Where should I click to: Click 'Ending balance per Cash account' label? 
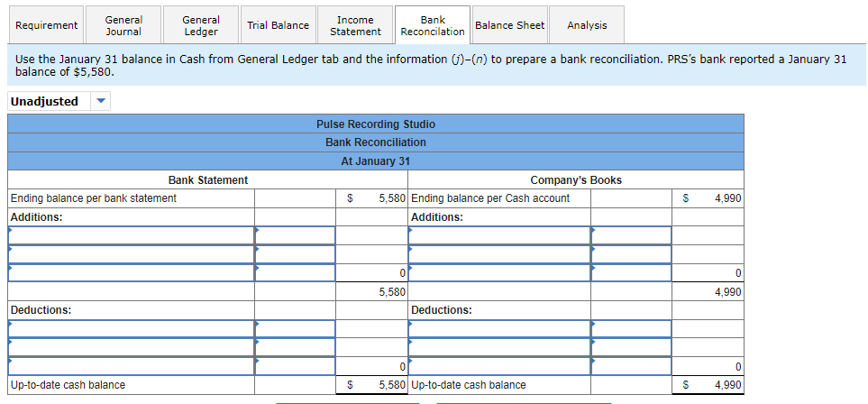(x=490, y=197)
